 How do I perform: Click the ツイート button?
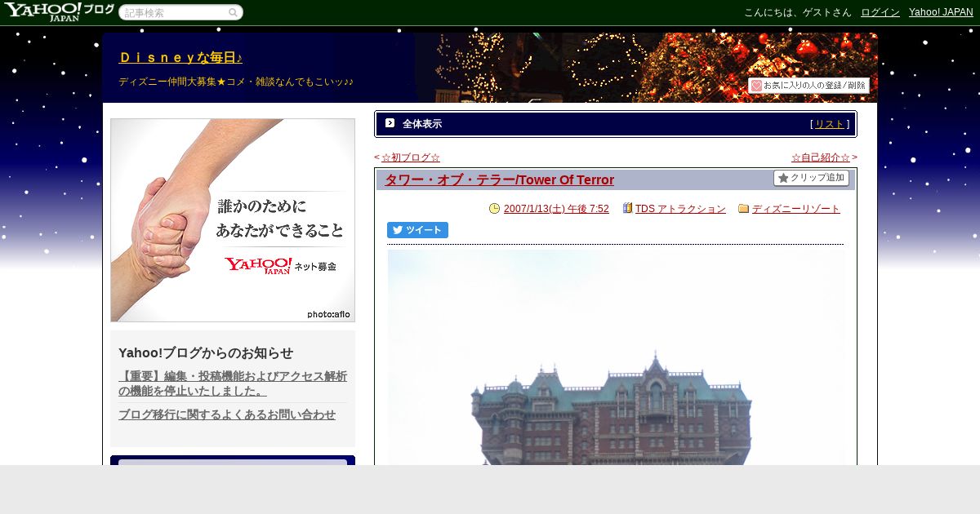point(417,230)
